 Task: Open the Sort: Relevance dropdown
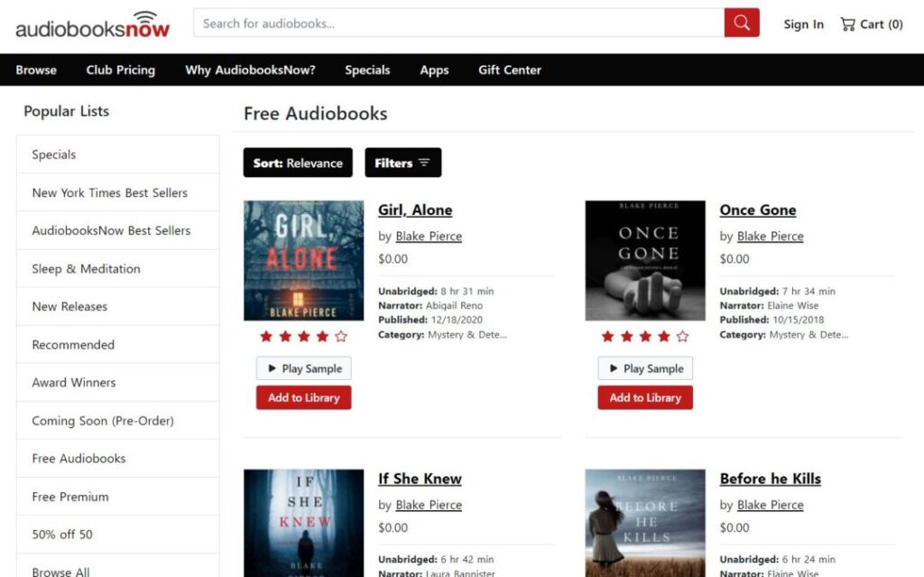[298, 163]
